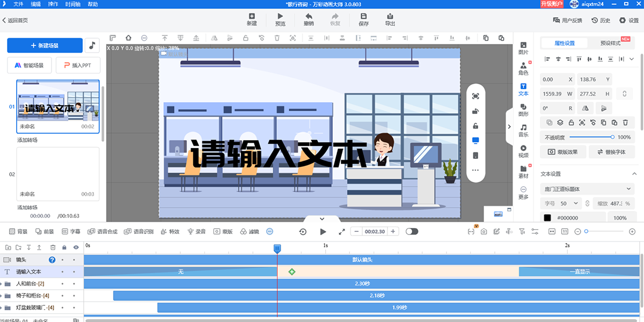The height and width of the screenshot is (322, 644).
Task: Toggle the lock icon in timeline header
Action: [x=64, y=247]
